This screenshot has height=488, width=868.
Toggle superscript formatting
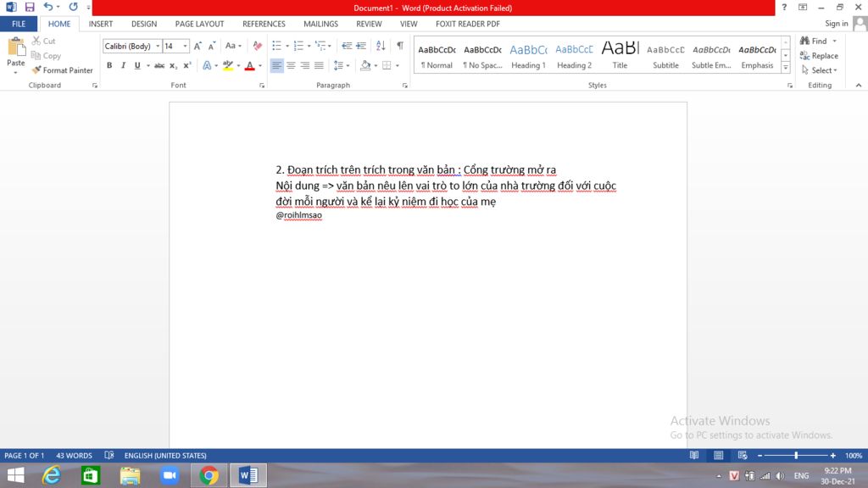pos(187,65)
